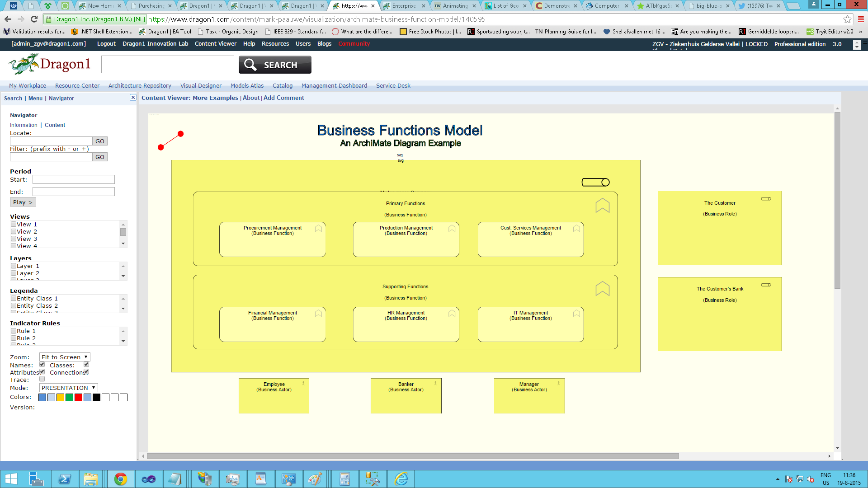The image size is (868, 488).
Task: Click the Dragon1 logo
Action: [x=50, y=64]
